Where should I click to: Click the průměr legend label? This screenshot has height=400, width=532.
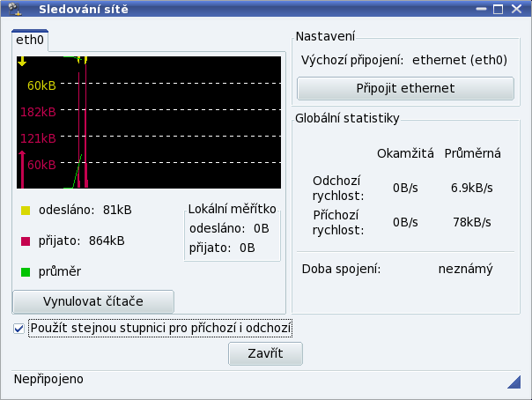60,271
